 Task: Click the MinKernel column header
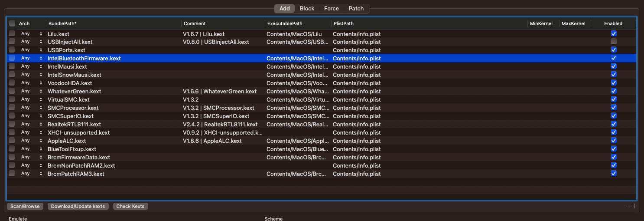point(541,23)
